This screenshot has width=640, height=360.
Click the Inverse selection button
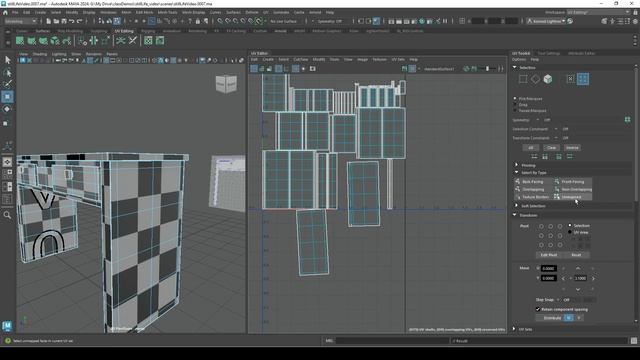[x=572, y=148]
